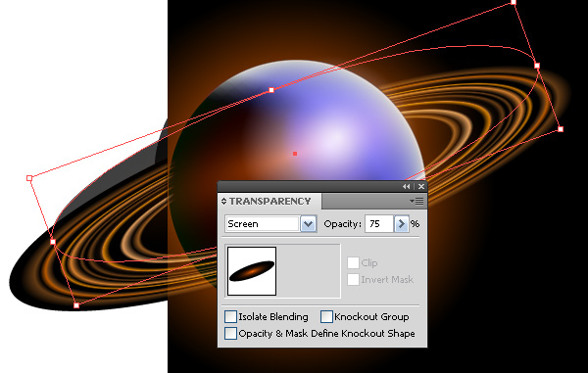Viewport: 588px width, 373px height.
Task: Open the Opacity slider arrow
Action: (x=401, y=224)
